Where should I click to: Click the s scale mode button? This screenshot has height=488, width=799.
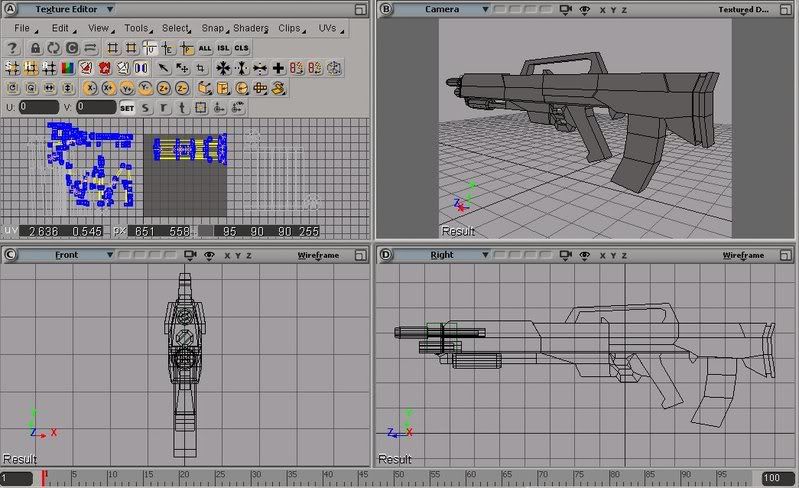click(146, 108)
